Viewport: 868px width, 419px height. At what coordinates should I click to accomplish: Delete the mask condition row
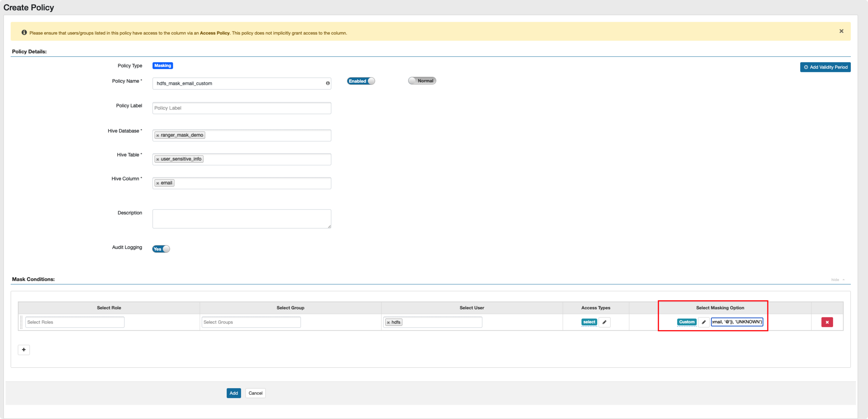point(827,322)
